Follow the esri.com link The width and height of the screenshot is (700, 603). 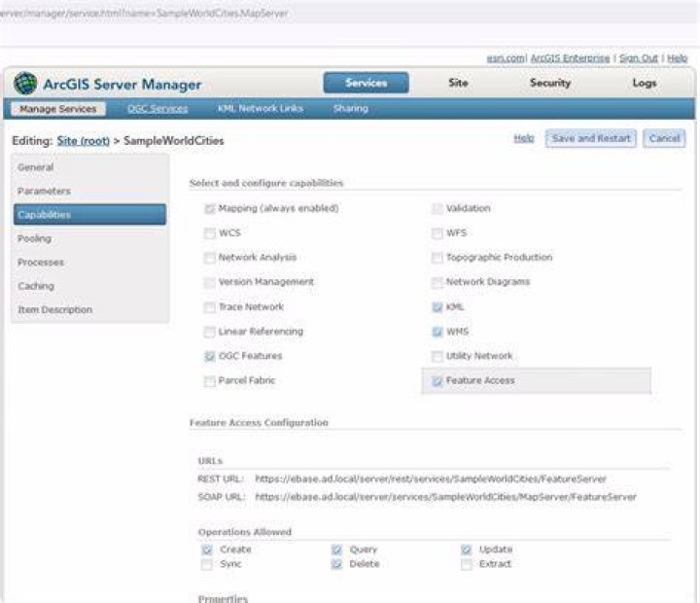(x=506, y=58)
